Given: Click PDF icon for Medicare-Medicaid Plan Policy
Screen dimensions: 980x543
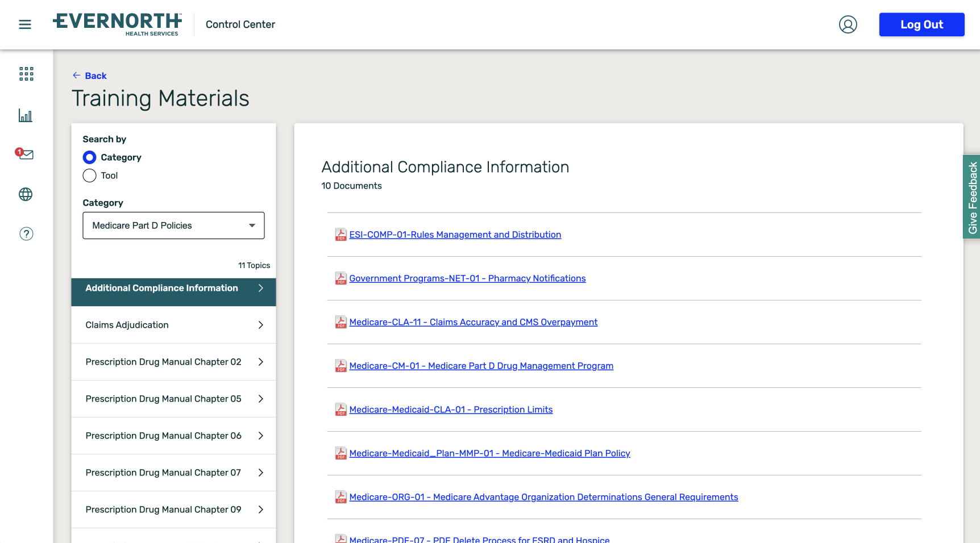Looking at the screenshot, I should (x=340, y=453).
